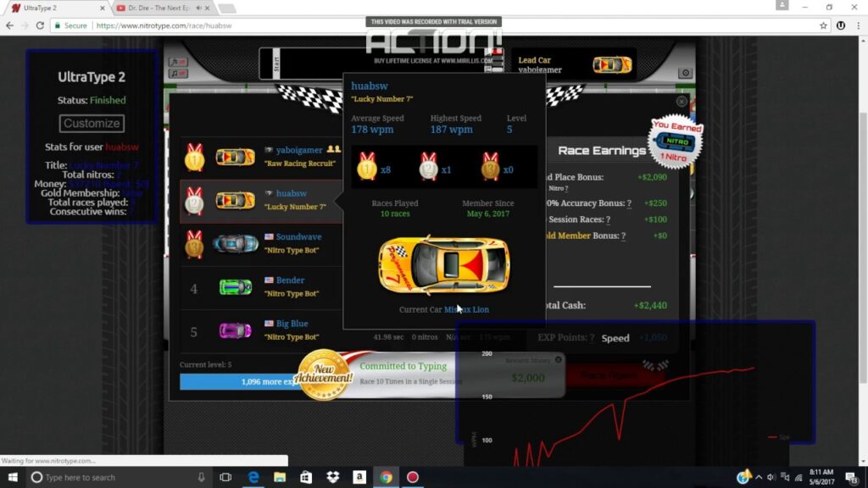Image resolution: width=868 pixels, height=488 pixels.
Task: Click Big Blue's purple car thumbnail
Action: 236,330
